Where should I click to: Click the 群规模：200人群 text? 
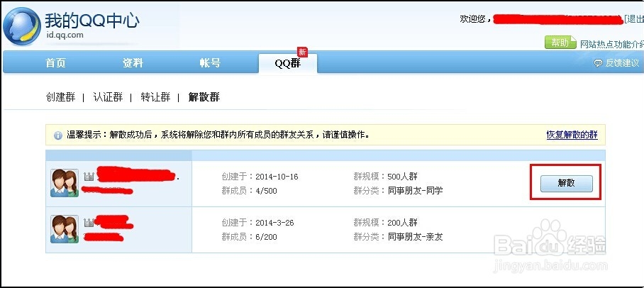coord(386,223)
